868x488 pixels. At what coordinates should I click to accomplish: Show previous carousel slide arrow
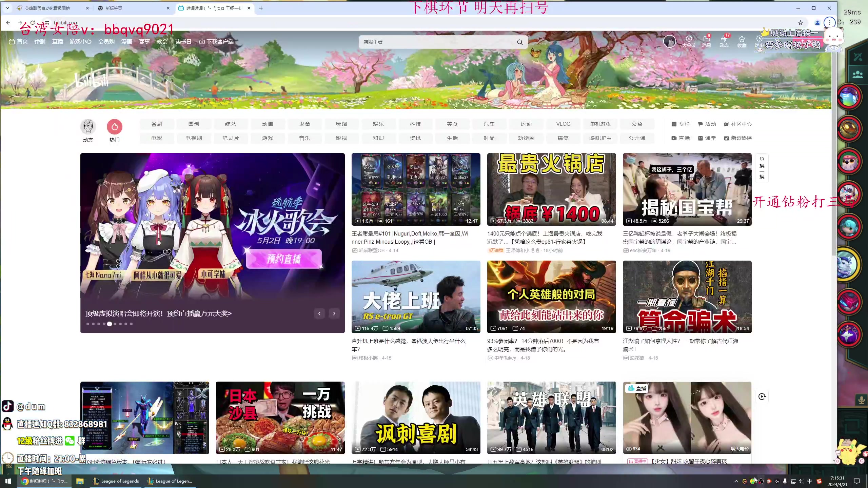coord(319,313)
